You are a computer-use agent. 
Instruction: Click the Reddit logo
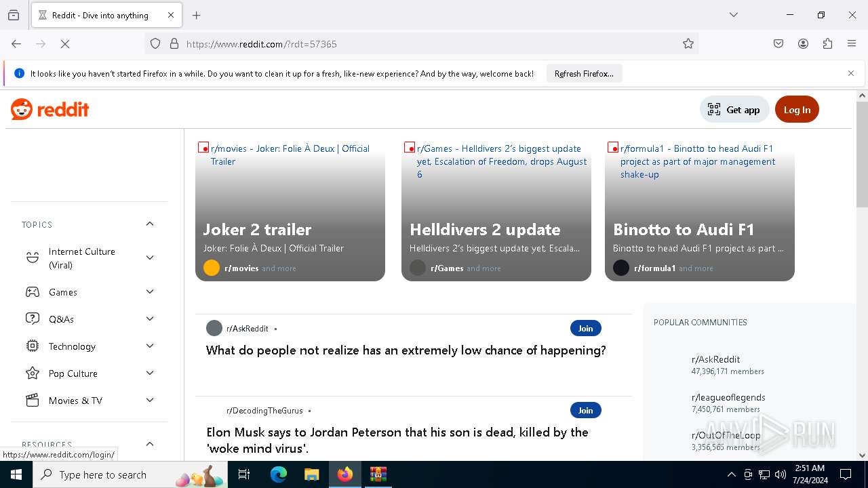tap(50, 110)
